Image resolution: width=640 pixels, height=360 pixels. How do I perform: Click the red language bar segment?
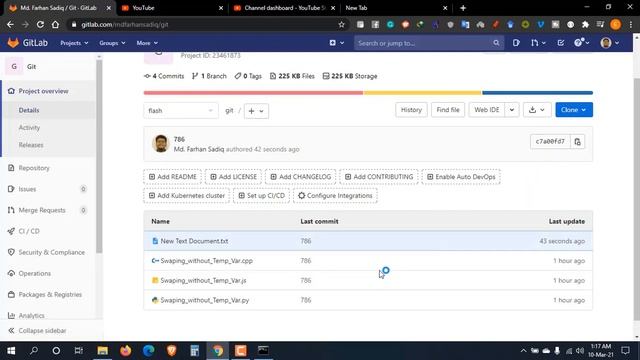coord(253,93)
